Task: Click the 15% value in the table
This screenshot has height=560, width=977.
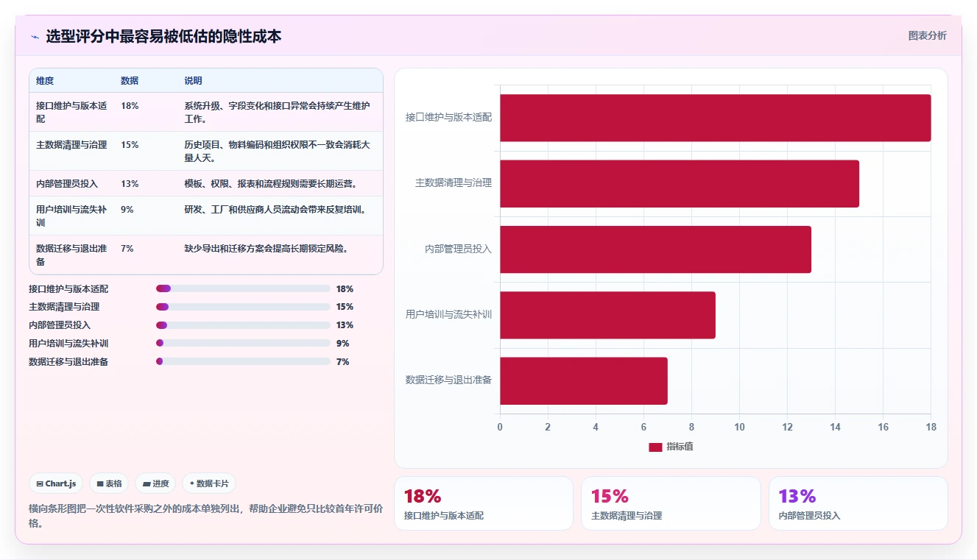Action: [130, 145]
